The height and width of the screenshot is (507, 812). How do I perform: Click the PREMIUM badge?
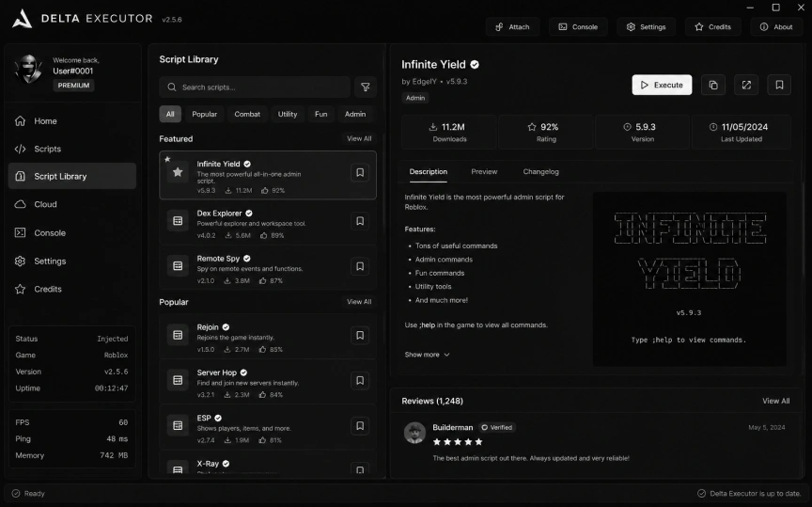tap(73, 86)
